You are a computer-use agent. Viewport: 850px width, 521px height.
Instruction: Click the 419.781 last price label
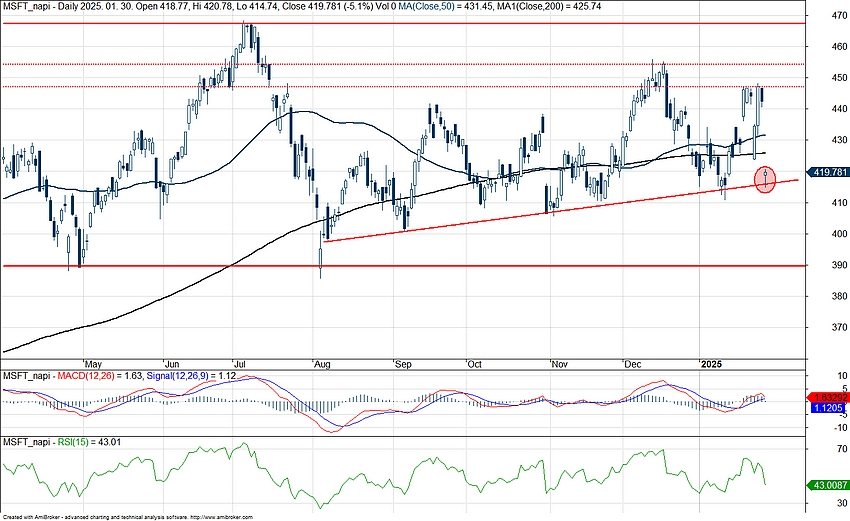(x=828, y=172)
